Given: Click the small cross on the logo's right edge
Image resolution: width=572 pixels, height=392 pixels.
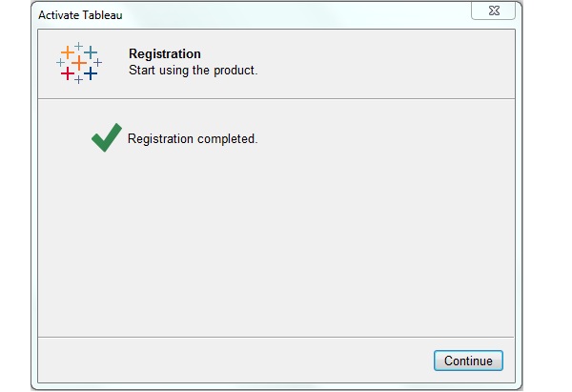Looking at the screenshot, I should tap(97, 63).
